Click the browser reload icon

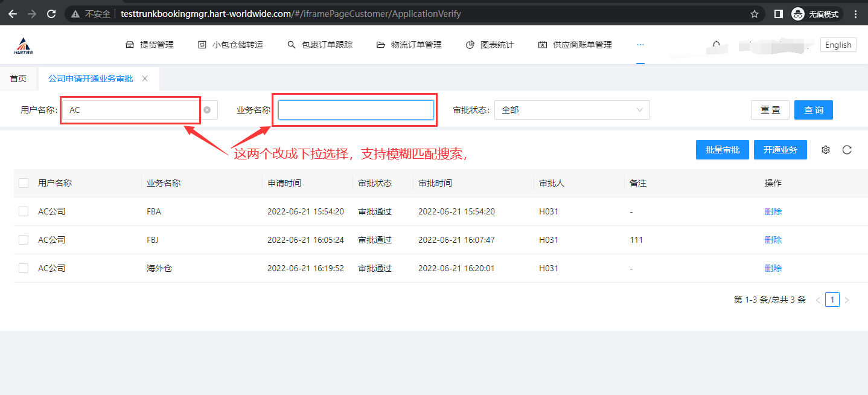tap(51, 13)
